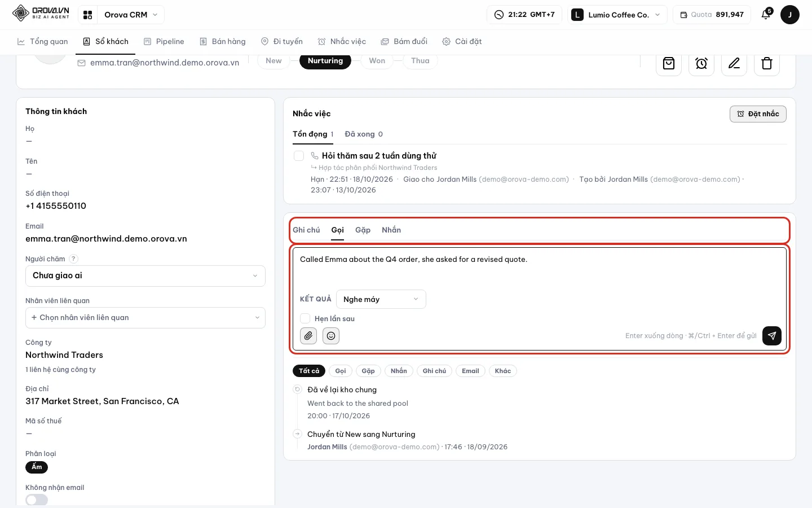Open the Người chăm dropdown showing Chưa giao ai

pos(145,276)
